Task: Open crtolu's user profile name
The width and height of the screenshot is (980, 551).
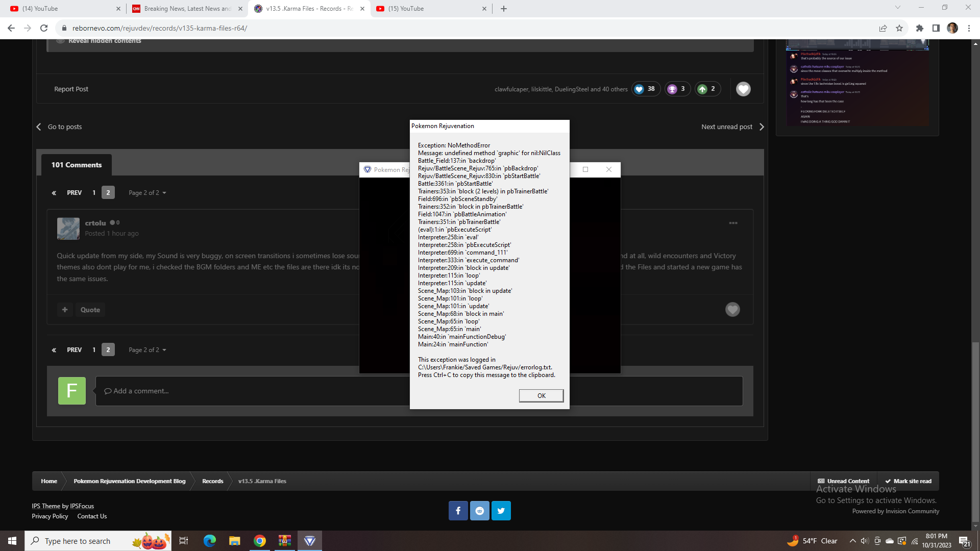Action: click(x=95, y=223)
